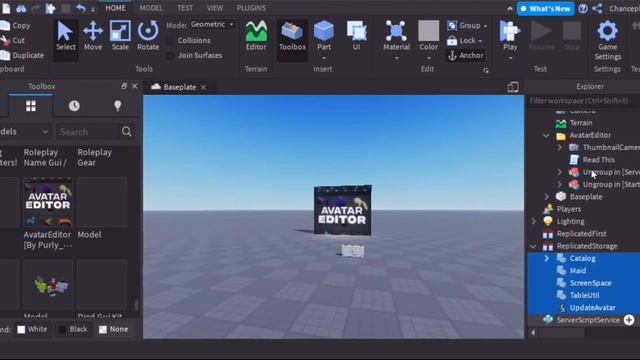The height and width of the screenshot is (360, 640).
Task: Click the Anchor button
Action: 465,55
